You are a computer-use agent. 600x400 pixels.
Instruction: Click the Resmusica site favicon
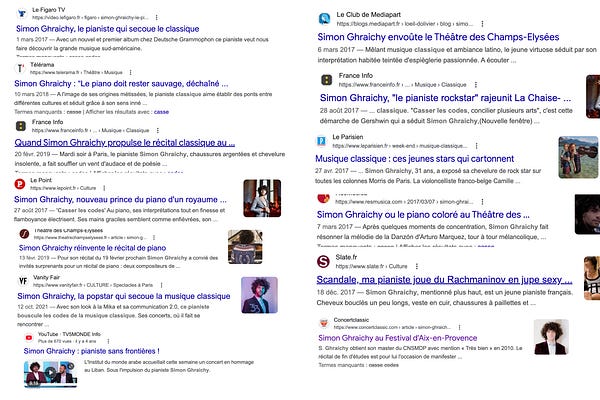tap(323, 198)
